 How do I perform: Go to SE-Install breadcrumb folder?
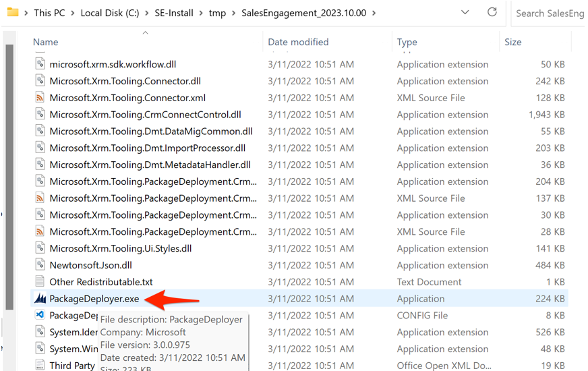[x=174, y=13]
